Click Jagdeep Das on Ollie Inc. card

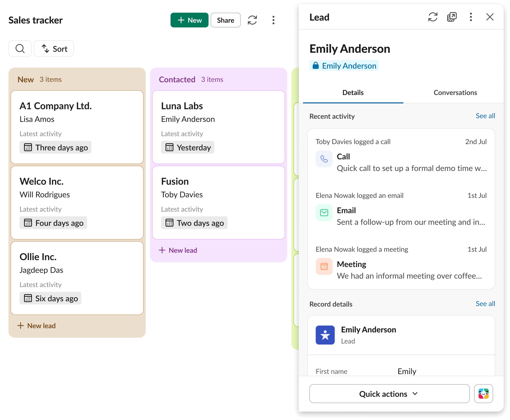(41, 270)
